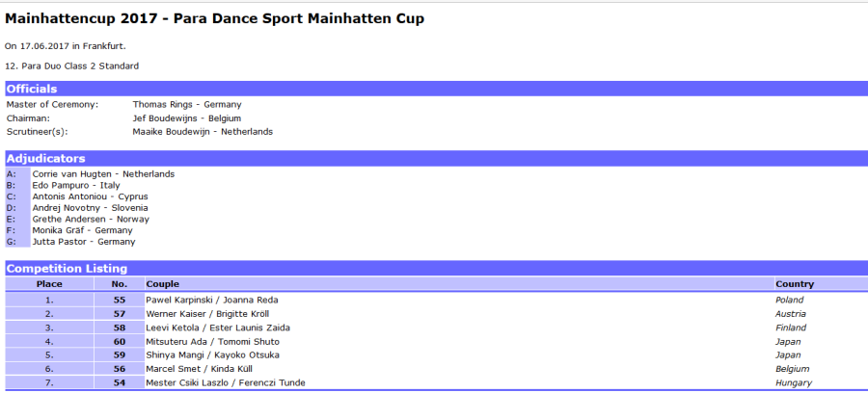The height and width of the screenshot is (393, 868).
Task: Click the Mainhattencup 2017 page title
Action: pyautogui.click(x=214, y=18)
